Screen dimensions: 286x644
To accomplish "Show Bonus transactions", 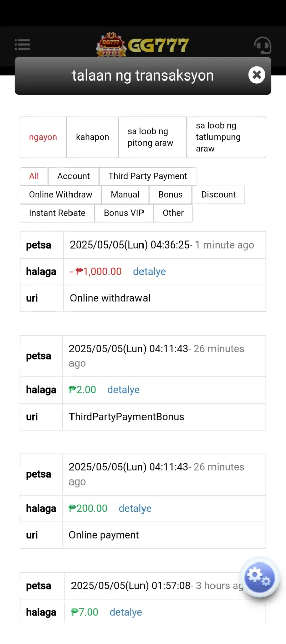I will click(x=171, y=195).
